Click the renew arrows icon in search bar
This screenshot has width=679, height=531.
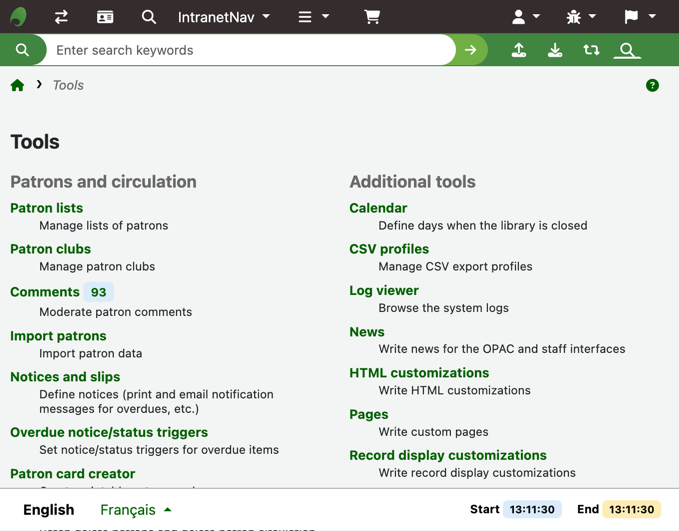591,50
